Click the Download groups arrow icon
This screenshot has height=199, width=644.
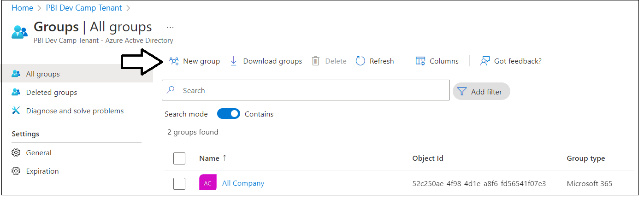pyautogui.click(x=234, y=61)
